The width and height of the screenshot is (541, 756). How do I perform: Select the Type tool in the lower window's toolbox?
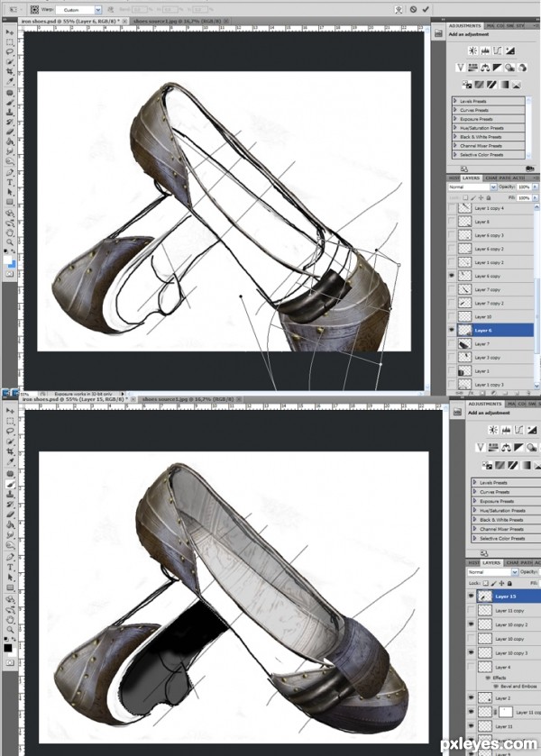10,567
